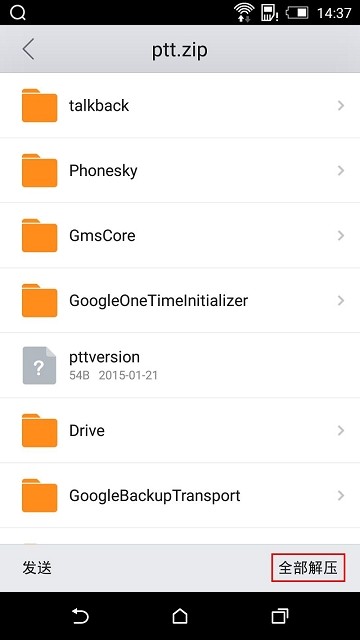Viewport: 360px width, 640px height.
Task: Tap 全部解压 to extract all files
Action: point(308,568)
